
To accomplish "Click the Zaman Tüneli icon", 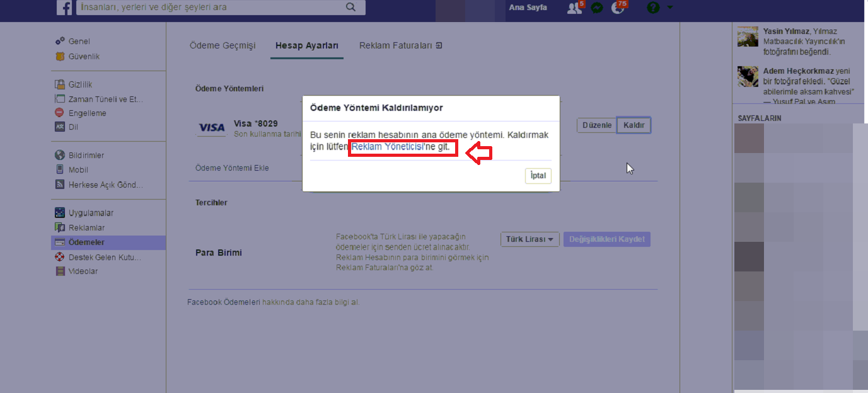I will coord(60,99).
